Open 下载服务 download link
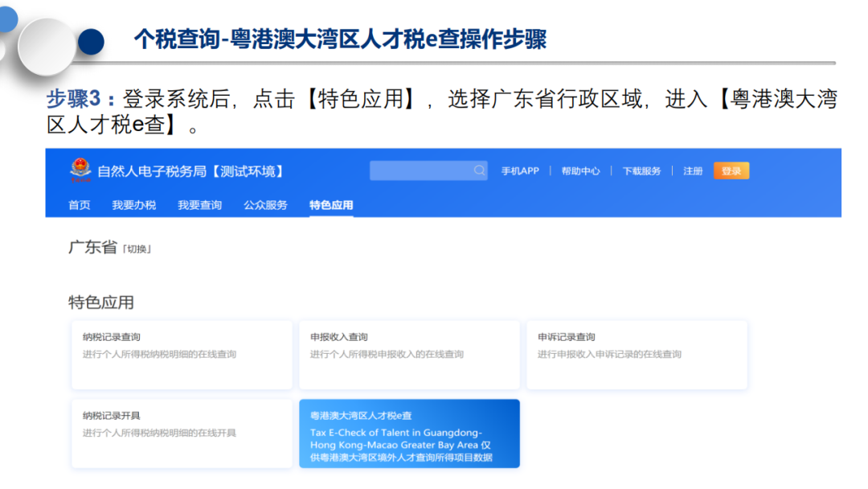 641,171
